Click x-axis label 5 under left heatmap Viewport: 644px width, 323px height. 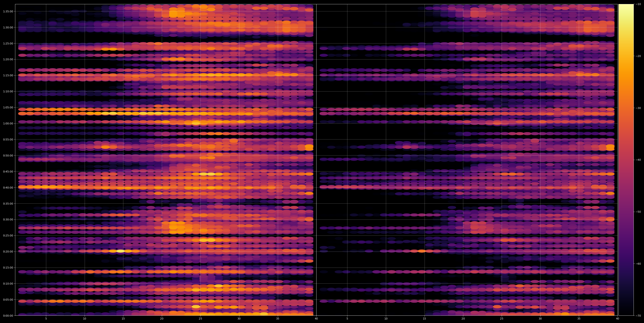pos(46,319)
